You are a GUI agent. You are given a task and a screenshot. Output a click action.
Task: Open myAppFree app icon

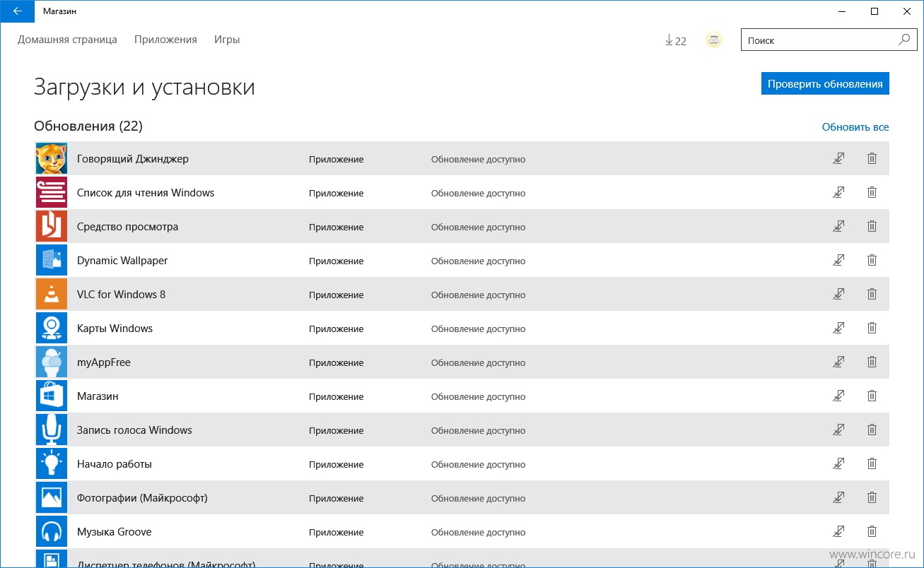click(52, 362)
